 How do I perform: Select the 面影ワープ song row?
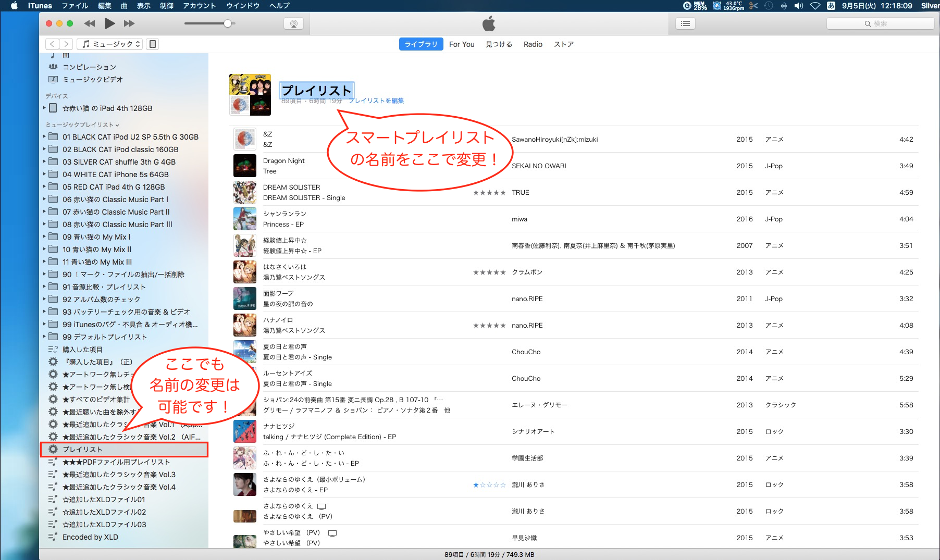[573, 298]
